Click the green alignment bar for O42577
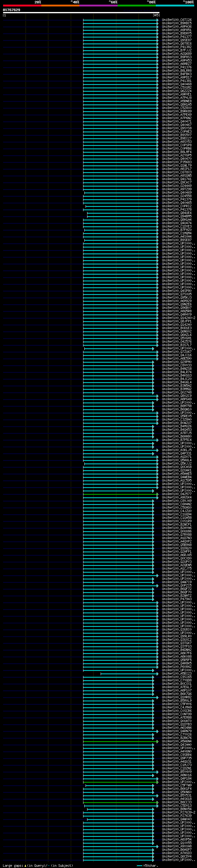The image size is (197, 868). [121, 494]
